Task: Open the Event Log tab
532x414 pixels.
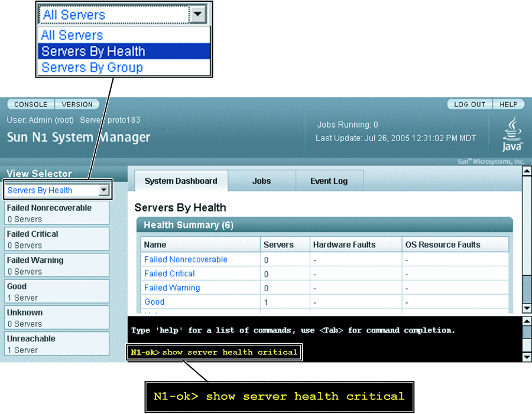Action: 329,181
